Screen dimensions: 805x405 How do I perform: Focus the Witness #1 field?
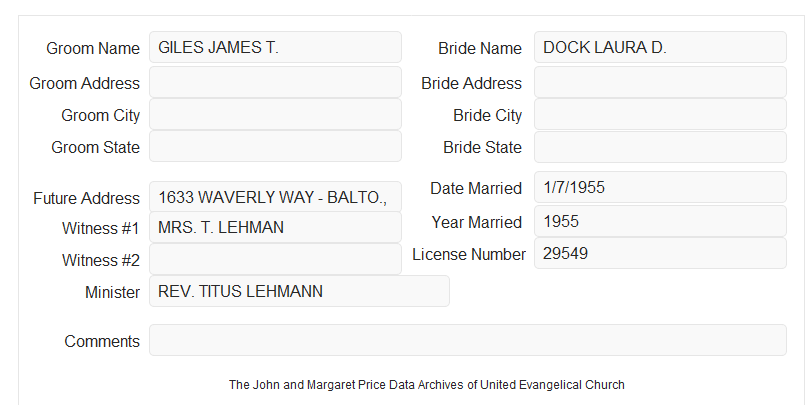[x=275, y=227]
